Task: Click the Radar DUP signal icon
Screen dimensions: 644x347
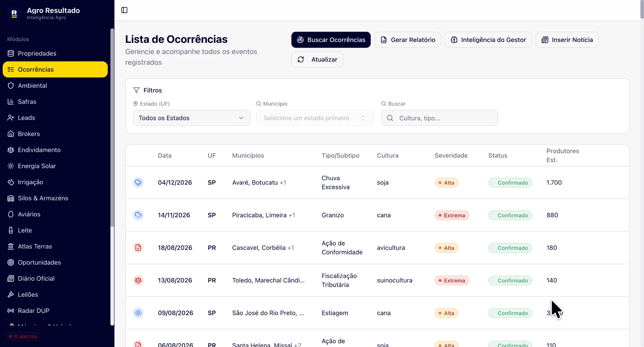Action: [x=11, y=310]
